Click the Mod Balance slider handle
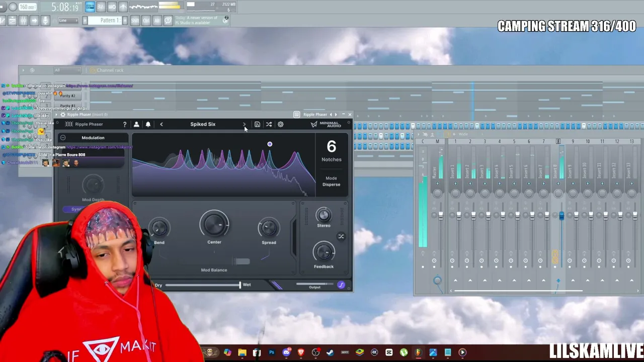 pos(242,261)
